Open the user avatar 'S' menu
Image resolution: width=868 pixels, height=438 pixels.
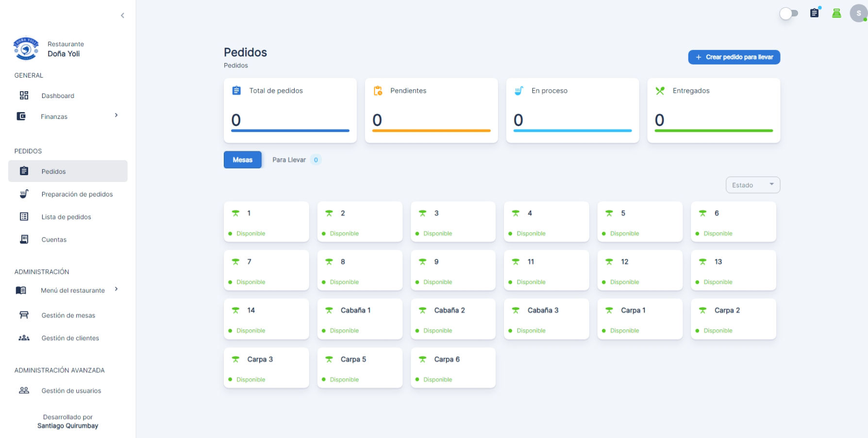858,13
